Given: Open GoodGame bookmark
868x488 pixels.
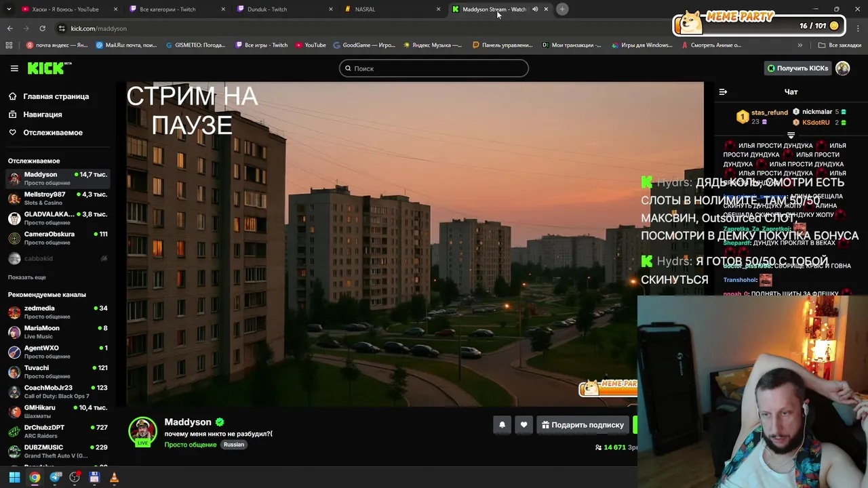Looking at the screenshot, I should pos(364,45).
